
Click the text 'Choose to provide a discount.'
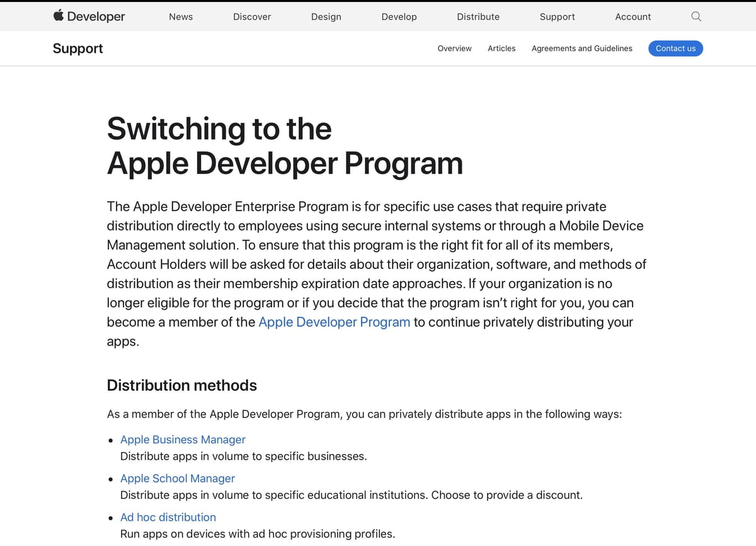(507, 495)
